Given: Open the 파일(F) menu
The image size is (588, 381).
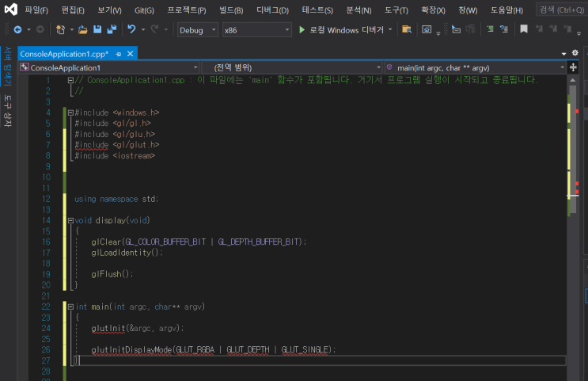Looking at the screenshot, I should point(36,10).
